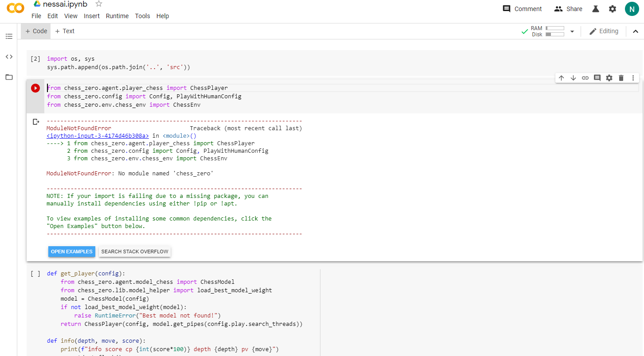Open the Edit menu
Screen dimensions: 644x356
click(x=53, y=16)
